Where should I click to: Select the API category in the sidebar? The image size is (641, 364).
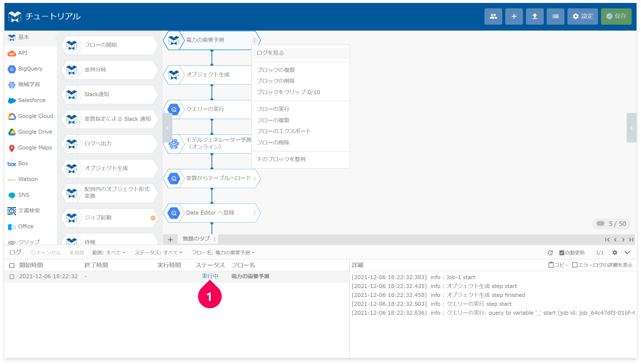pyautogui.click(x=31, y=53)
